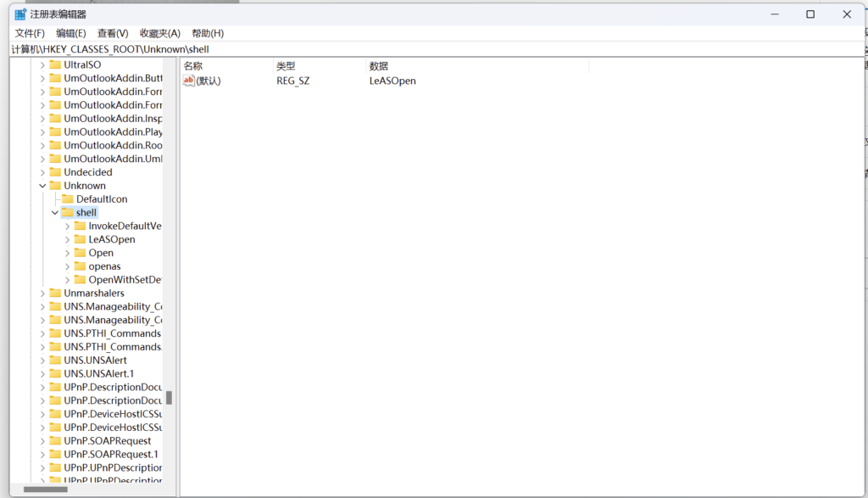Click the 名称 column header

[193, 66]
